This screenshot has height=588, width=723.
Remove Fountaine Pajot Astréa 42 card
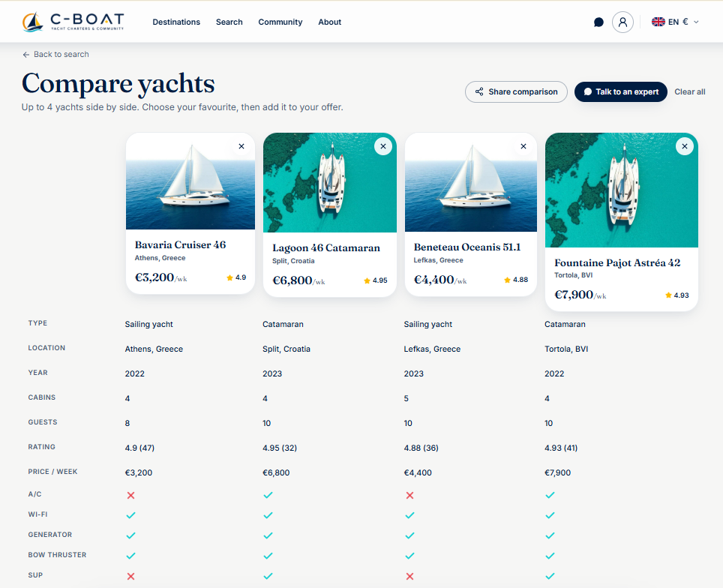point(685,146)
